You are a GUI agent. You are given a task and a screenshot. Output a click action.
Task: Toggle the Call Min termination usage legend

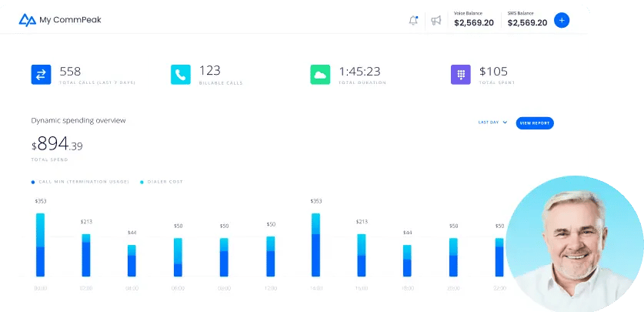80,182
